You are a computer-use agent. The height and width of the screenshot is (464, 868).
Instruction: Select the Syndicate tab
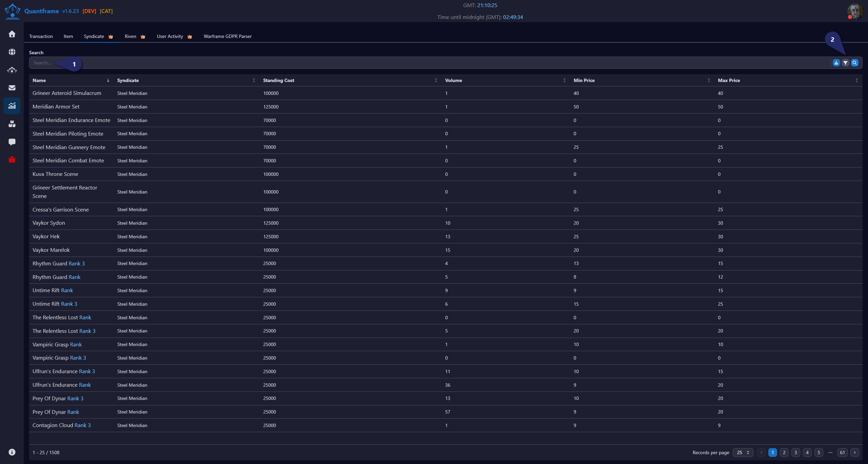98,36
